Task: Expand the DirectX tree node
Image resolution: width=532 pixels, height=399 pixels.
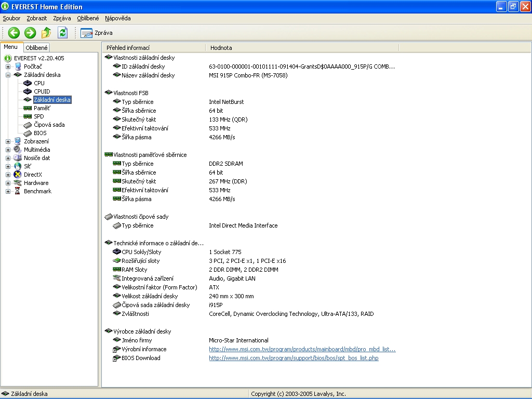Action: (8, 175)
